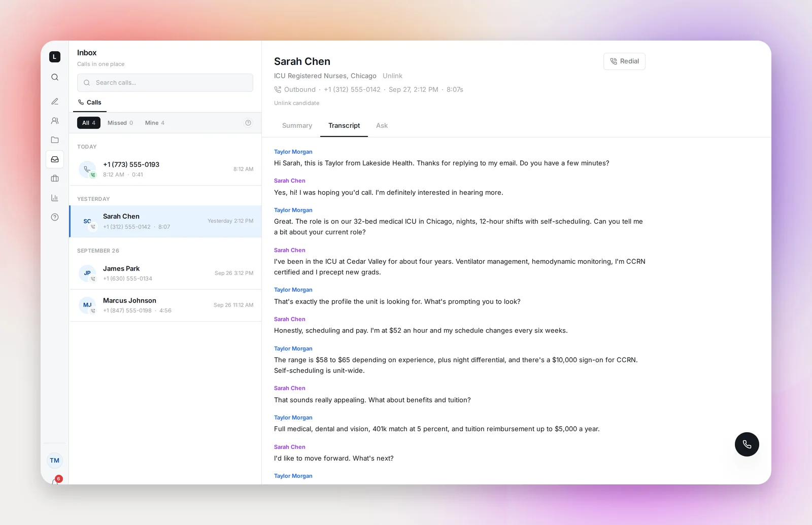This screenshot has width=812, height=525.
Task: Click phone avatar for +1 (773) 555-0193
Action: point(87,169)
